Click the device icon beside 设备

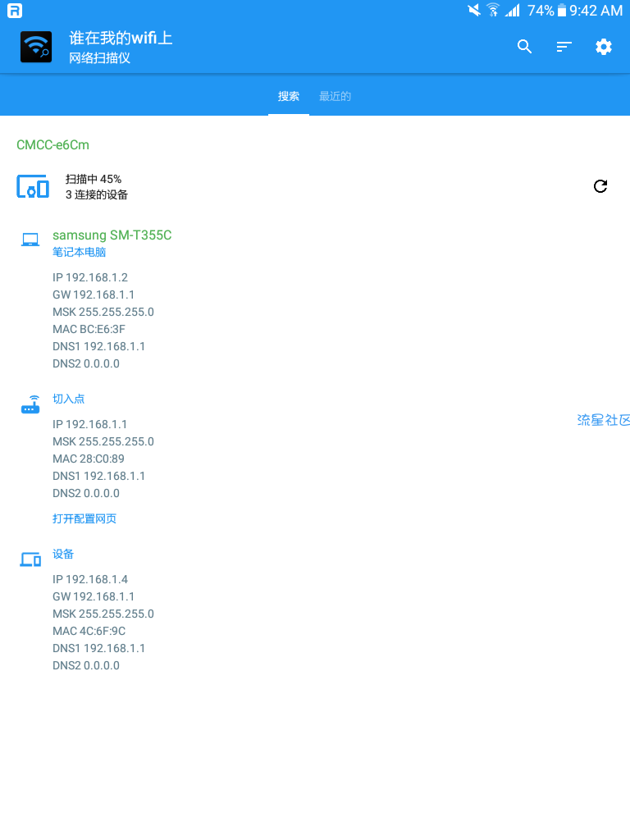(x=30, y=559)
